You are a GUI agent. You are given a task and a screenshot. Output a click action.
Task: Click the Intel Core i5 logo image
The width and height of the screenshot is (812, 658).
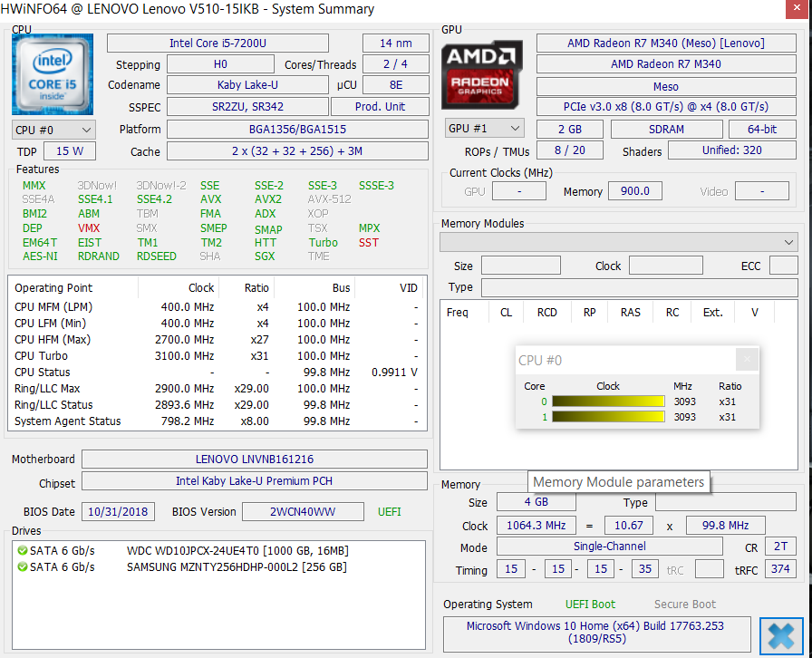tap(53, 74)
